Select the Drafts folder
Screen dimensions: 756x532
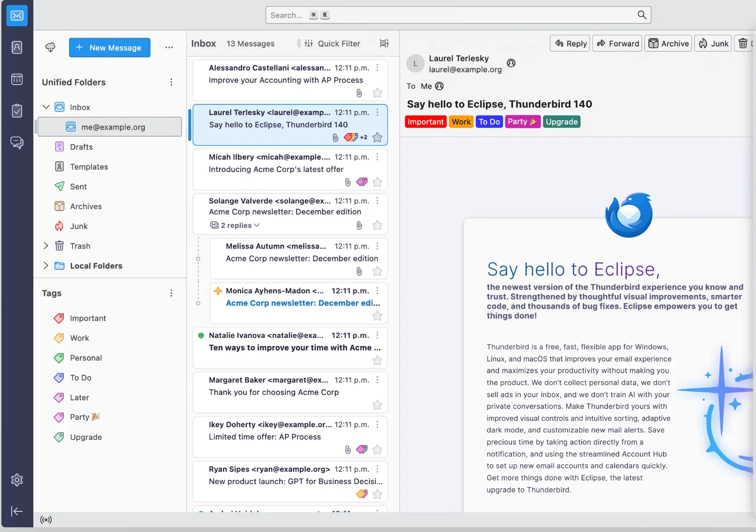point(109,147)
